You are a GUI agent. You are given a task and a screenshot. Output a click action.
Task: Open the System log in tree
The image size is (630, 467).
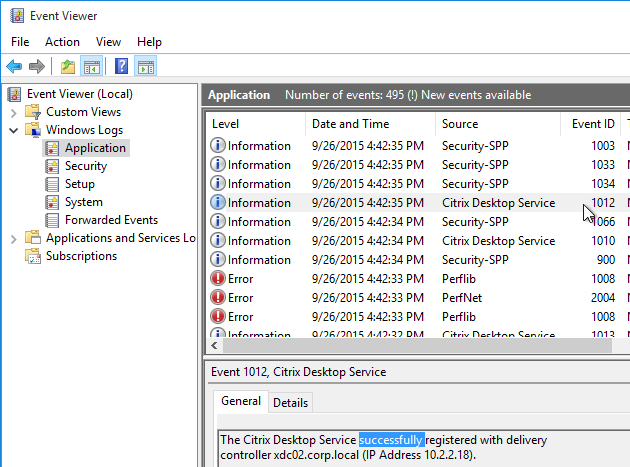point(83,202)
